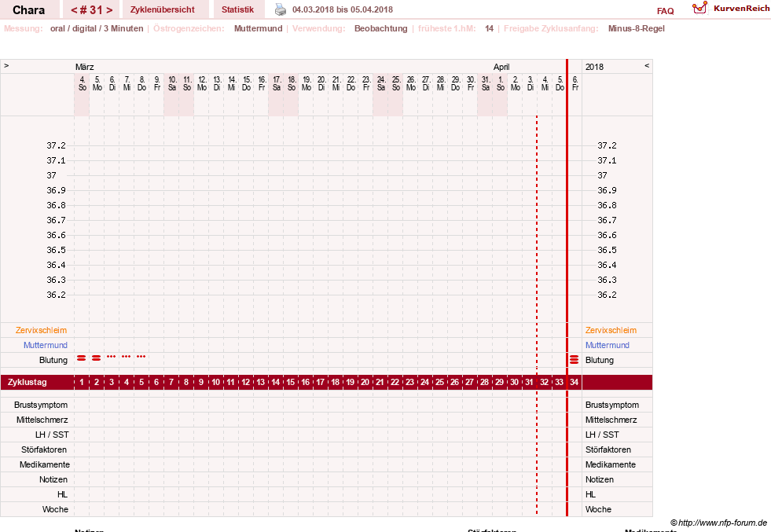Click the left LH / SST row label

pyautogui.click(x=52, y=435)
